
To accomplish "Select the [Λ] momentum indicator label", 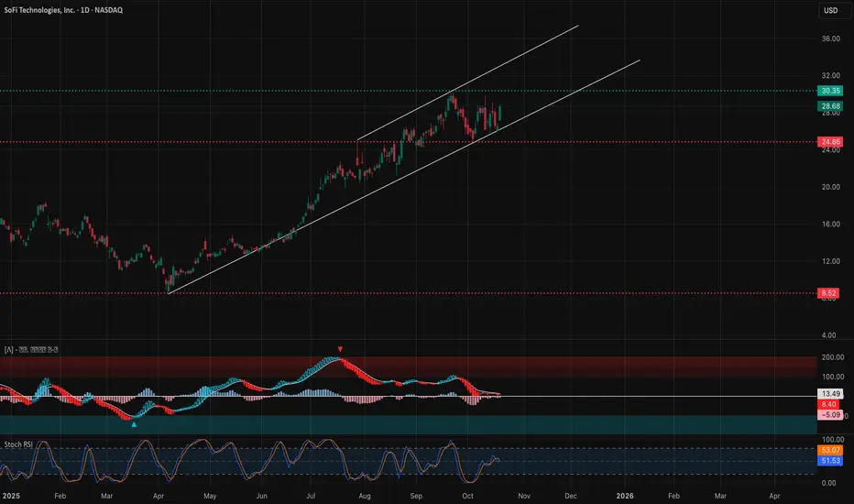I will click(30, 349).
